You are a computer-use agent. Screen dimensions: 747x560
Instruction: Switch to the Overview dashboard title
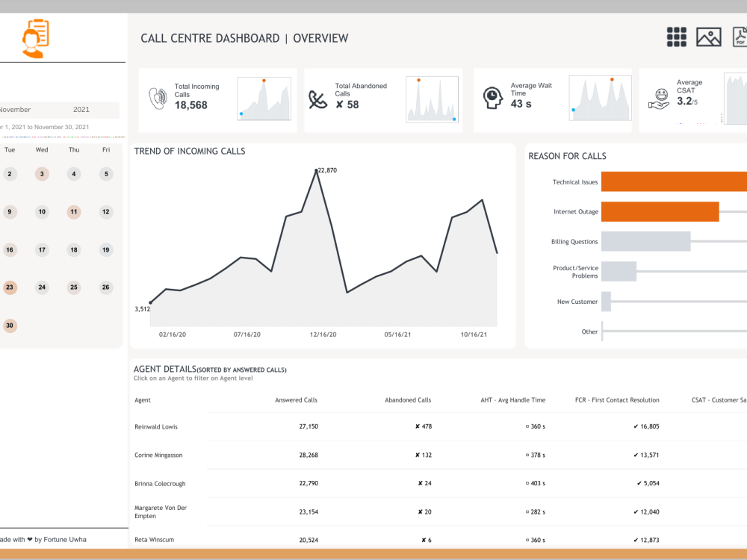pos(321,38)
